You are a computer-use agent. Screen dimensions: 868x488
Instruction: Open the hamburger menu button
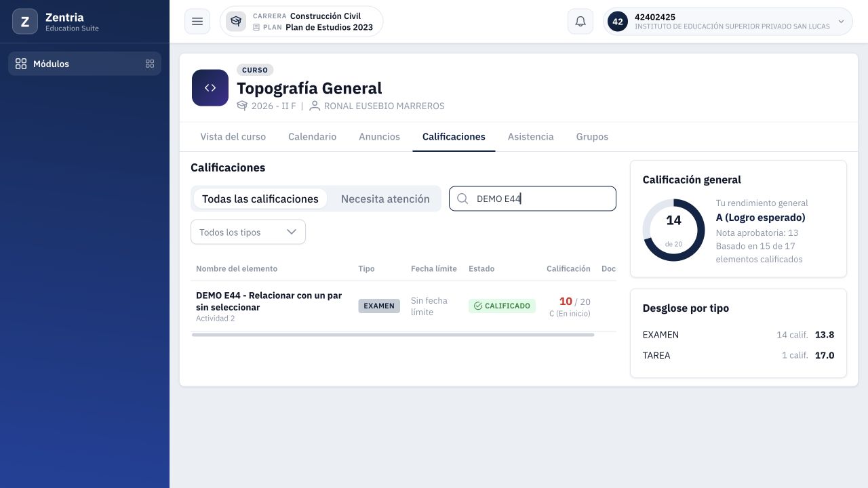(x=197, y=22)
